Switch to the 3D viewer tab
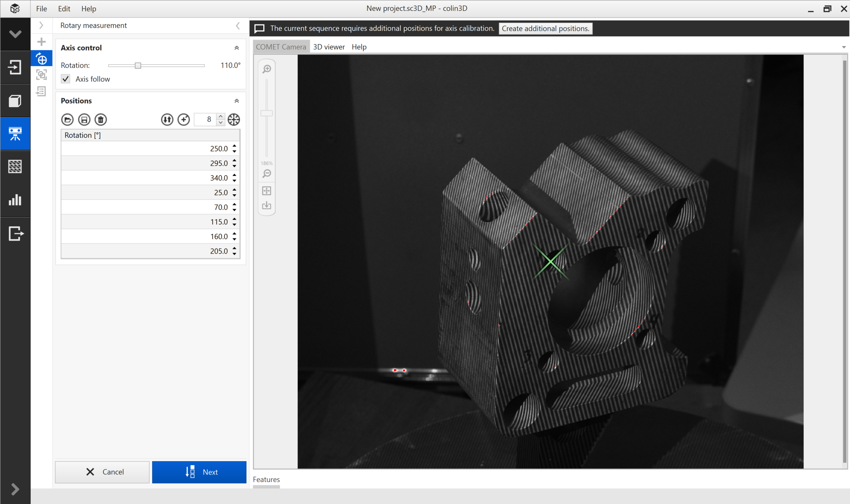The height and width of the screenshot is (504, 850). point(328,47)
